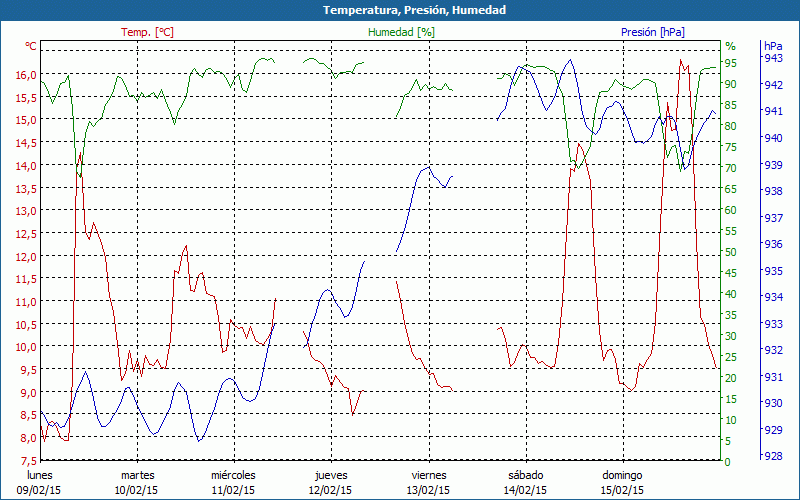Click the 941 pressure axis value
800x500 pixels.
pos(773,111)
